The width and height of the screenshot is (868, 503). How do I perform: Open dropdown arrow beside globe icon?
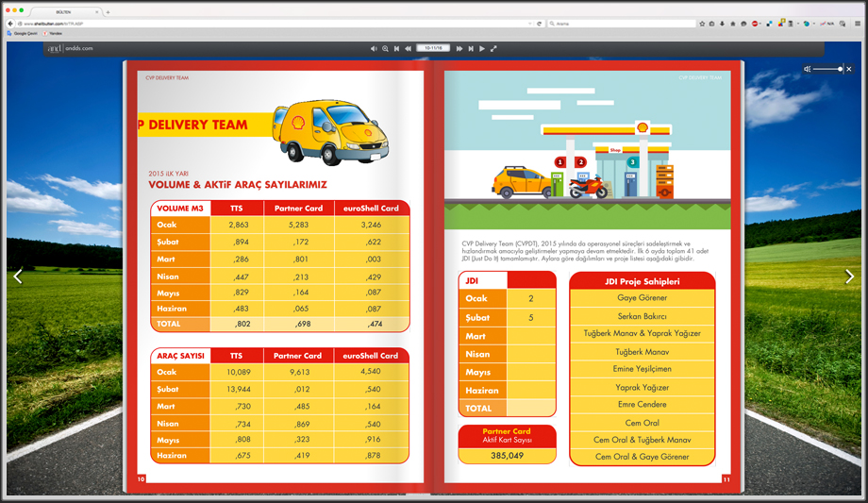(x=813, y=24)
